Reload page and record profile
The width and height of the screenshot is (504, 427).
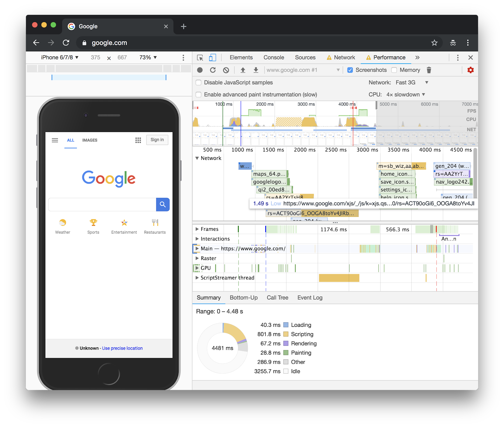pos(213,70)
